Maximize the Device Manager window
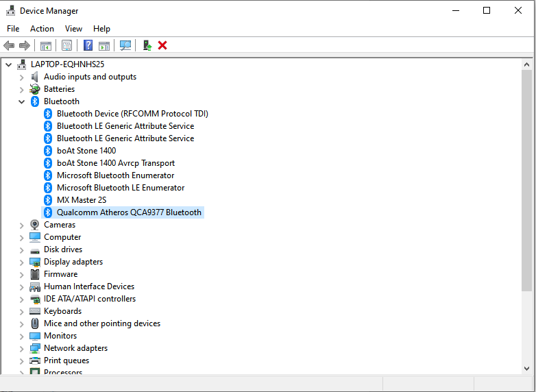 pyautogui.click(x=487, y=10)
